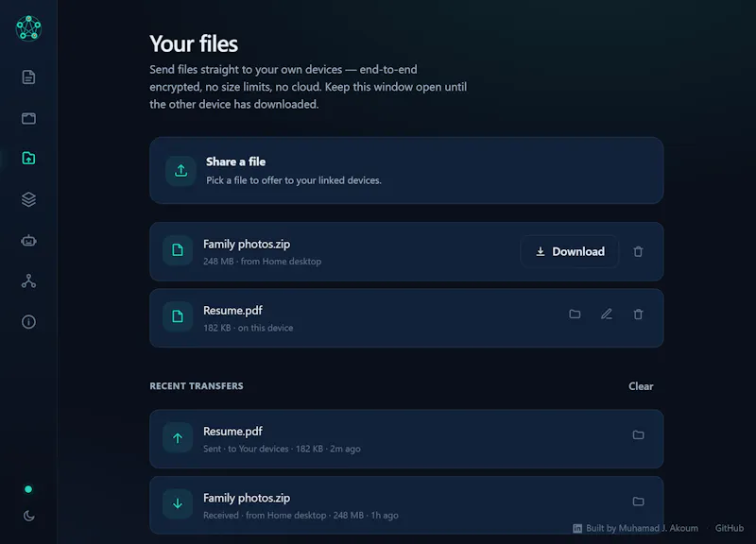Open the info circle sidebar icon
Image resolution: width=756 pixels, height=544 pixels.
(x=28, y=322)
